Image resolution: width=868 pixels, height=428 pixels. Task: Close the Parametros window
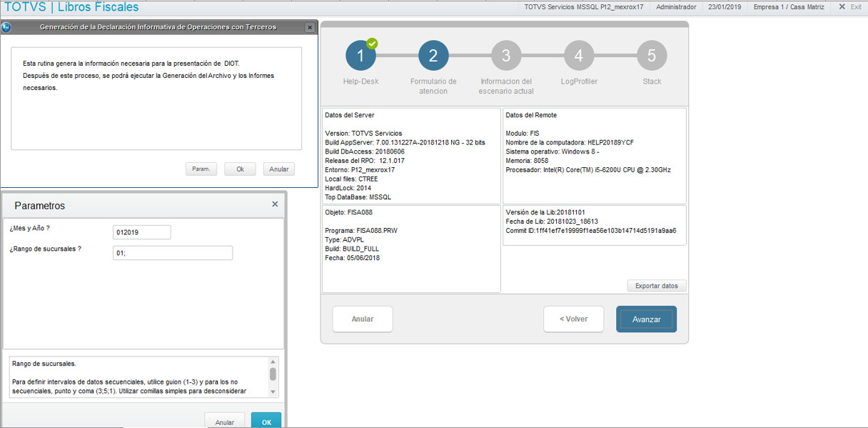point(275,204)
